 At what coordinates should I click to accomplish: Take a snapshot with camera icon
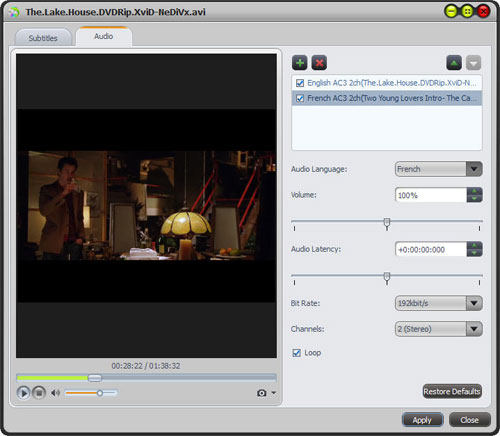click(262, 393)
